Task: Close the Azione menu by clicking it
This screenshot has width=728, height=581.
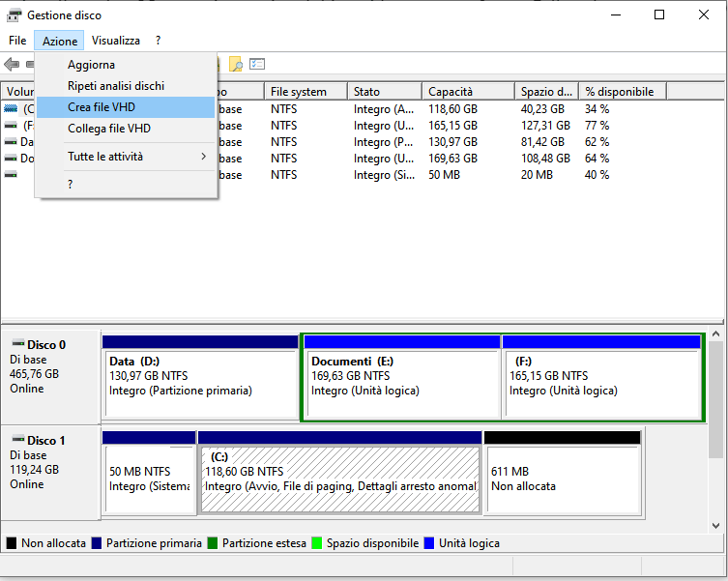Action: (59, 41)
